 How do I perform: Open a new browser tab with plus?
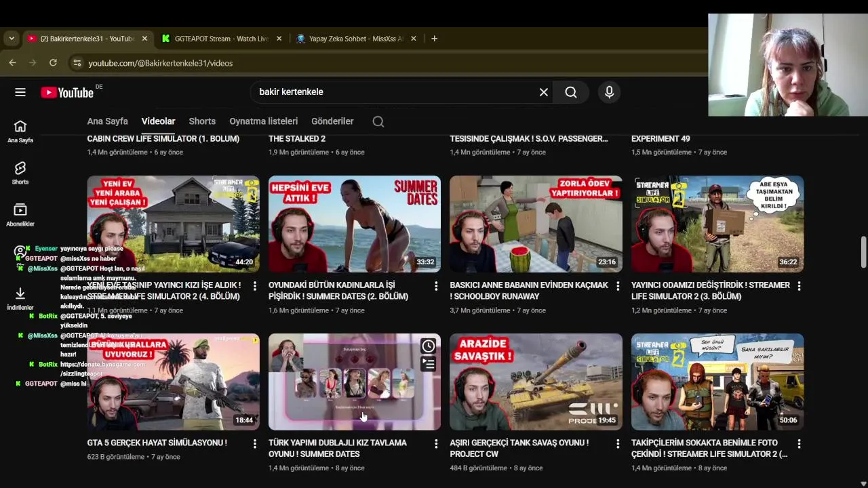pyautogui.click(x=434, y=39)
